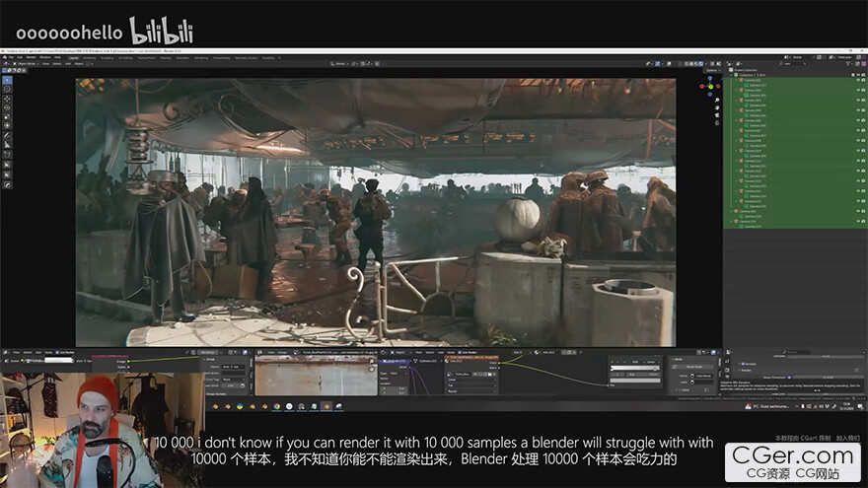Viewport: 868px width, 488px height.
Task: Open the File menu
Action: coord(11,57)
